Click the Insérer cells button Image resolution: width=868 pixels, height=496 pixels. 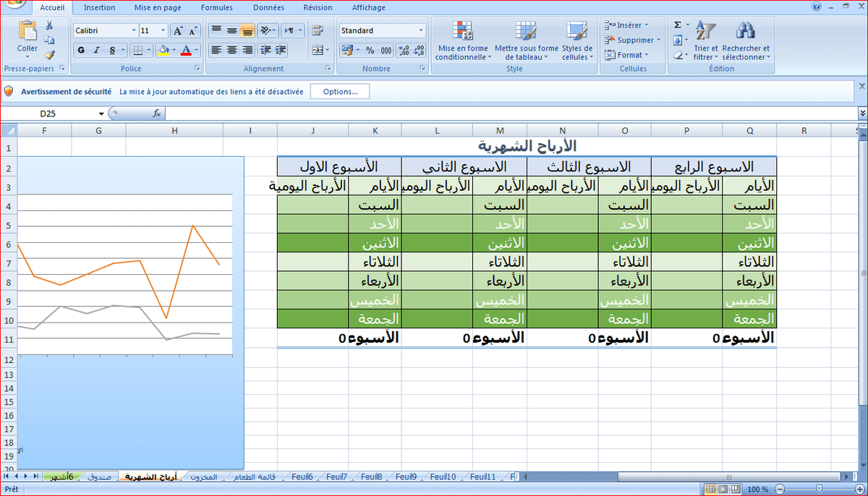tap(626, 25)
